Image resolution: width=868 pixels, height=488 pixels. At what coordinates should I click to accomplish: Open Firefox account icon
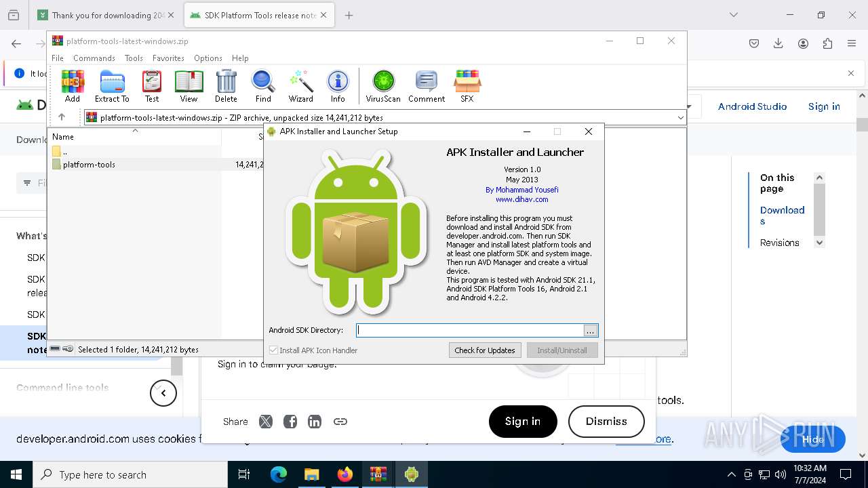803,43
